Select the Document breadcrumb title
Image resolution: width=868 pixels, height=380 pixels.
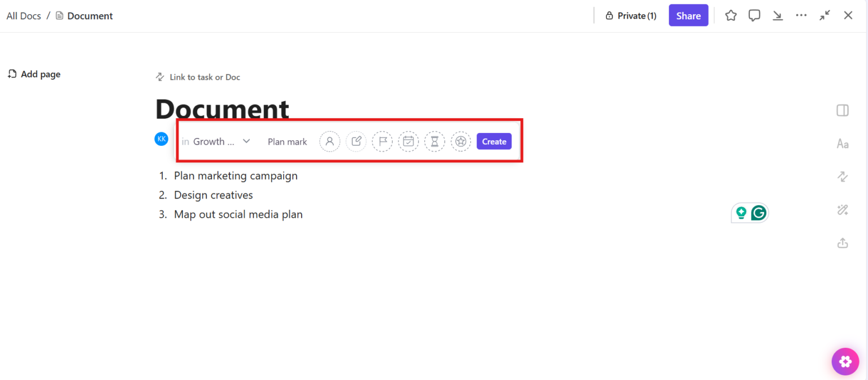[x=89, y=15]
